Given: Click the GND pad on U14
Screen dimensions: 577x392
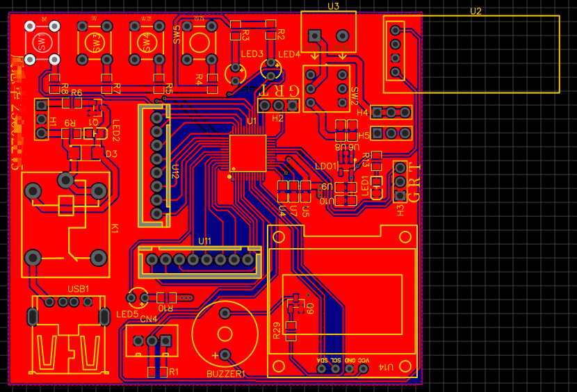Looking at the screenshot, I should [350, 368].
